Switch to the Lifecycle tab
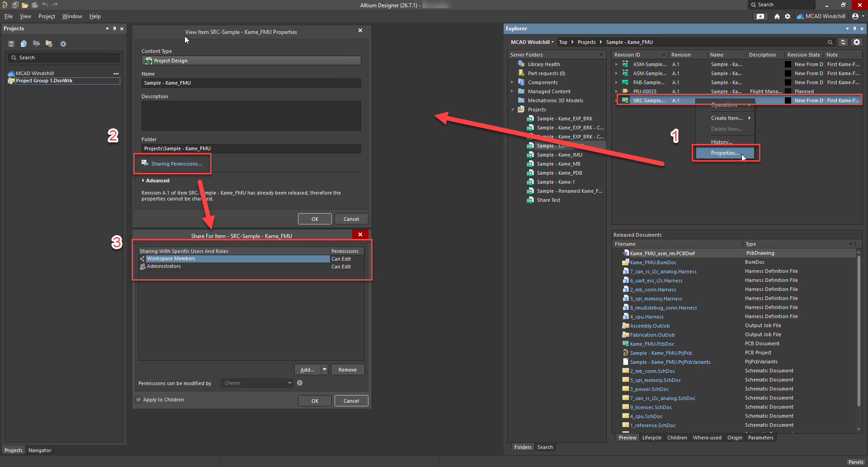Screen dimensions: 868x467 (651, 438)
